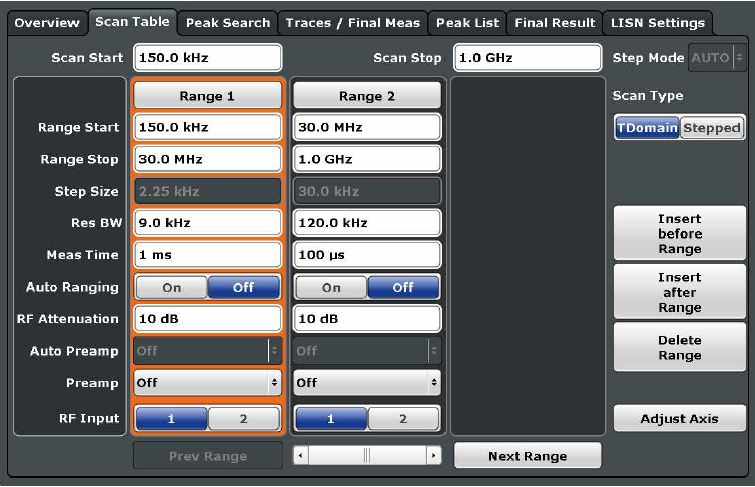Click the Delete Range button
Screen dimensions: 755x487
[679, 348]
